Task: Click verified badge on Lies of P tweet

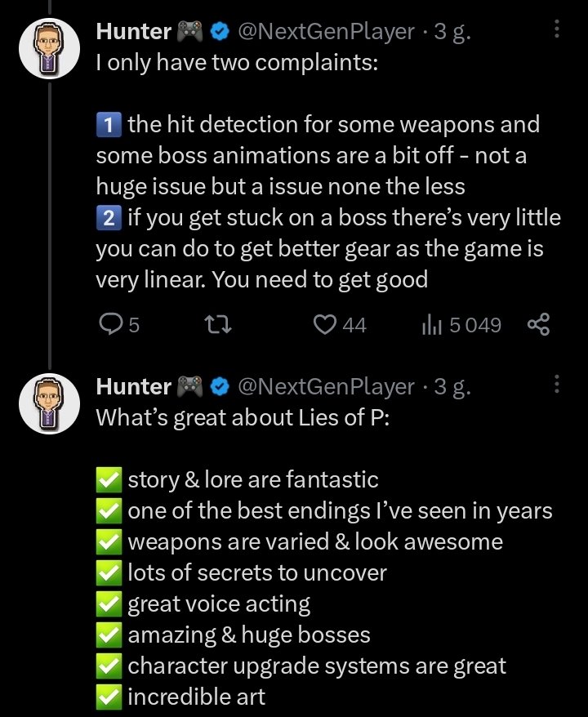Action: pyautogui.click(x=219, y=386)
